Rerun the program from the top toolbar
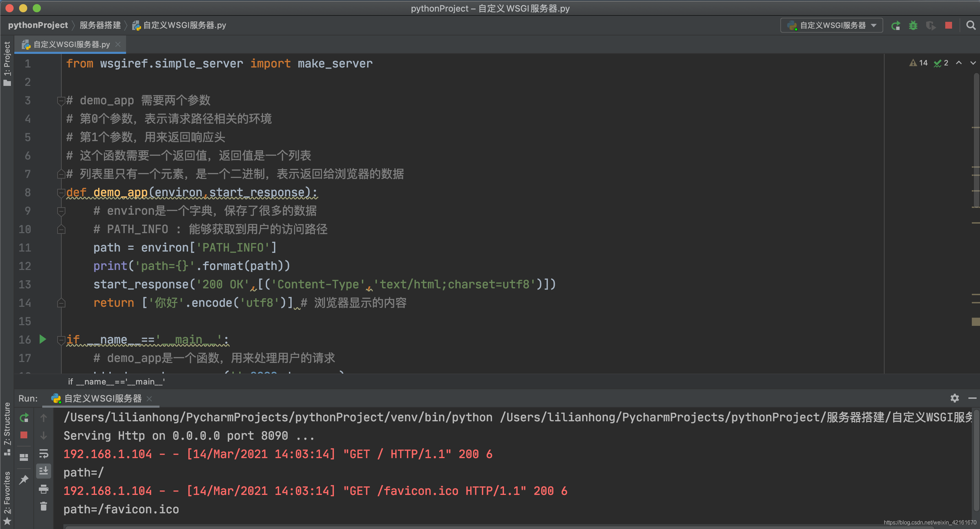The height and width of the screenshot is (529, 980). tap(895, 25)
